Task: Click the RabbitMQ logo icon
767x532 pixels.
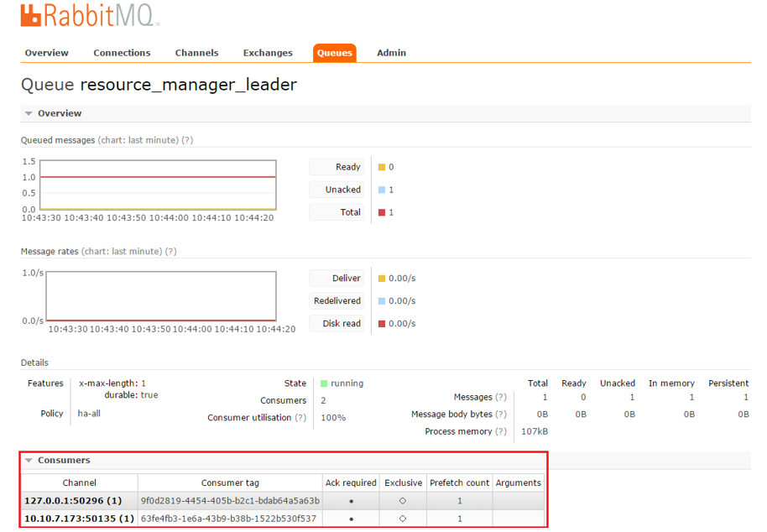Action: tap(31, 16)
